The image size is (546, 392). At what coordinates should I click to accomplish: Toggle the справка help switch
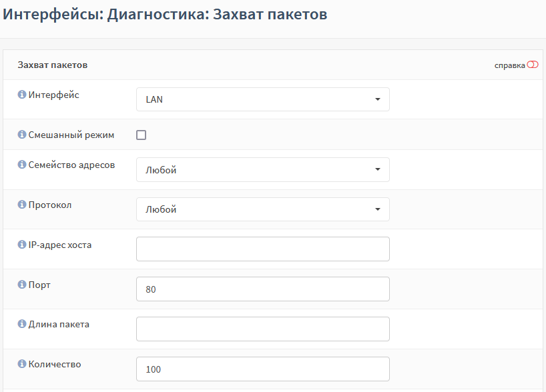point(532,65)
